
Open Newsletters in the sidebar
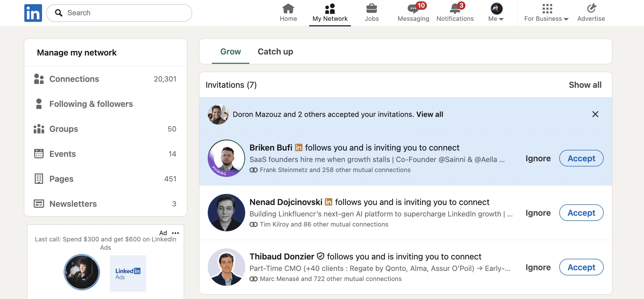(x=73, y=204)
